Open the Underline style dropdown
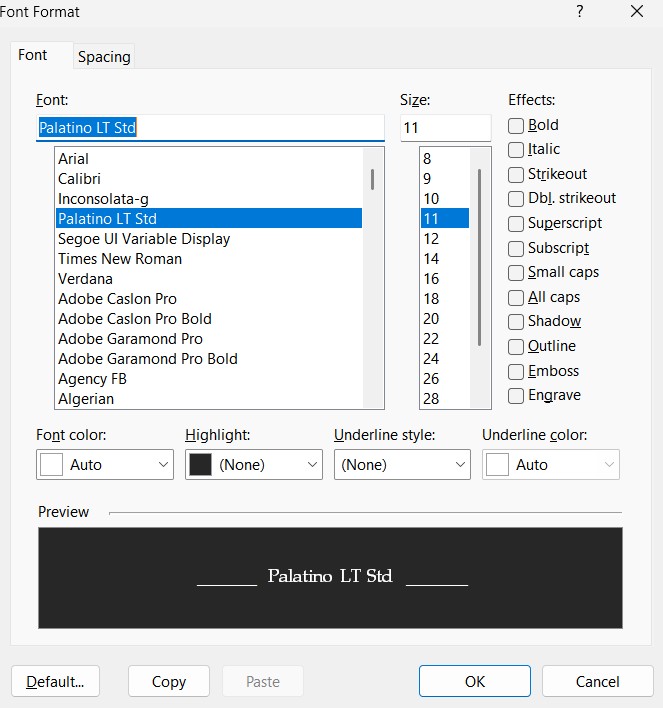 coord(460,465)
